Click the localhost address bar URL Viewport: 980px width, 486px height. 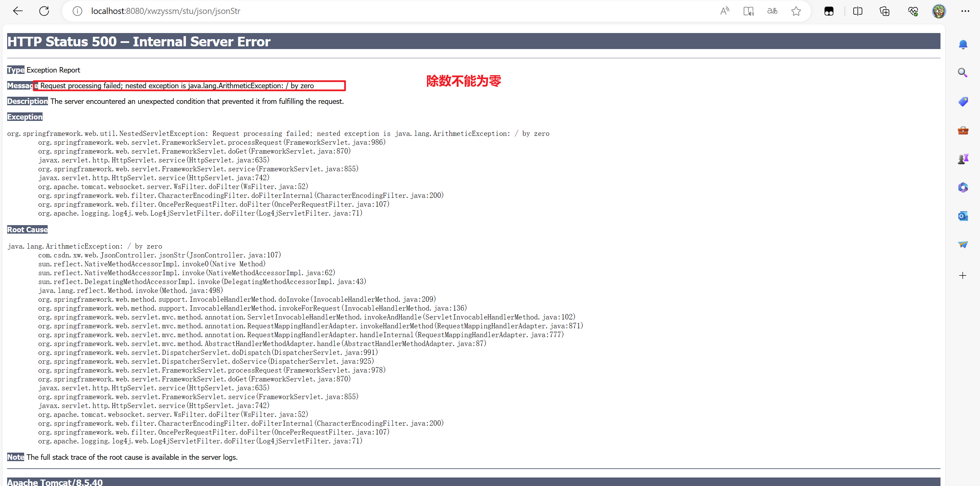coord(165,11)
